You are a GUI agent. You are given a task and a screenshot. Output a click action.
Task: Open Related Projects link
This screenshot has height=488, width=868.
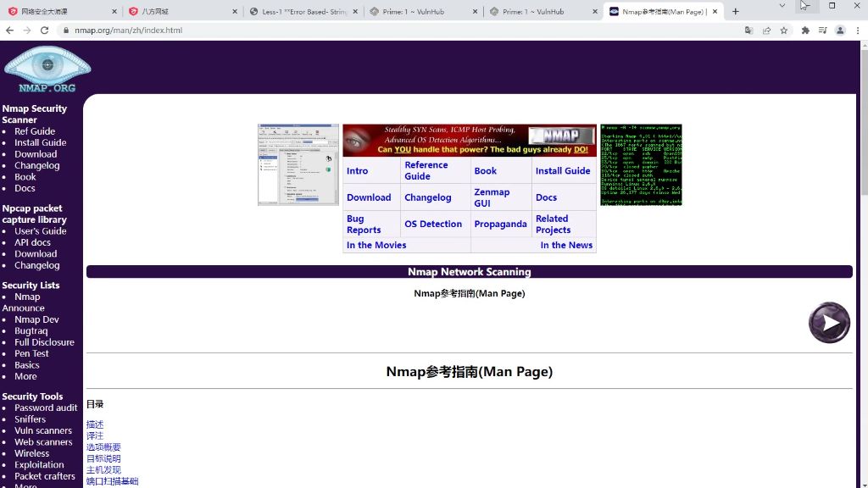(553, 224)
